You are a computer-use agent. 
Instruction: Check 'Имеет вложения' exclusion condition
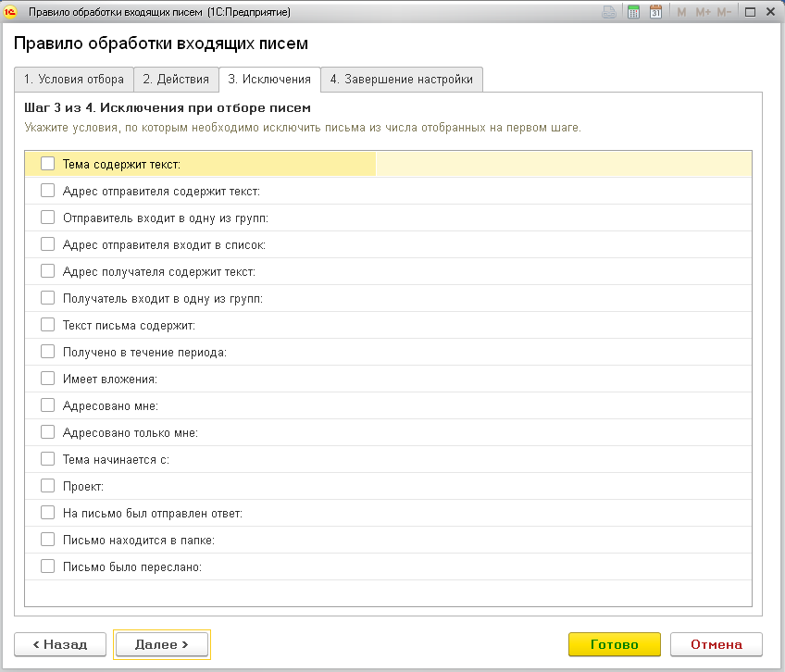pos(48,379)
